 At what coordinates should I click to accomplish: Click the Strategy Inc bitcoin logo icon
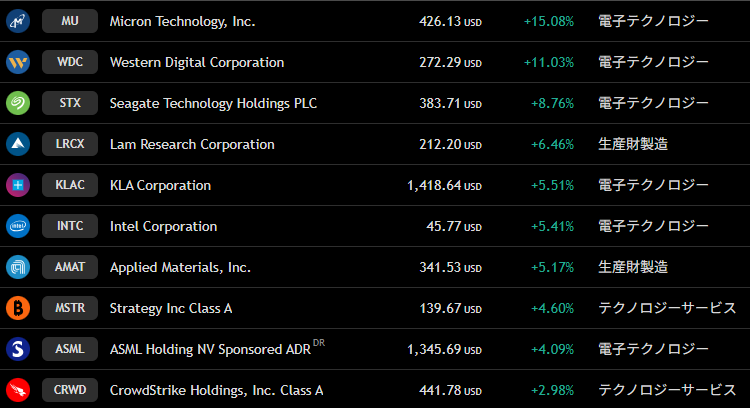(18, 308)
